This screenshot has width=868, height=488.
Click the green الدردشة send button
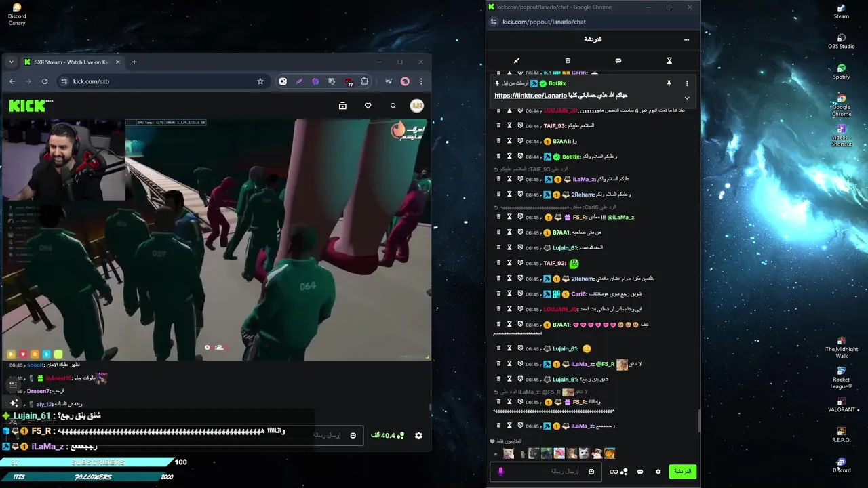[x=682, y=472]
